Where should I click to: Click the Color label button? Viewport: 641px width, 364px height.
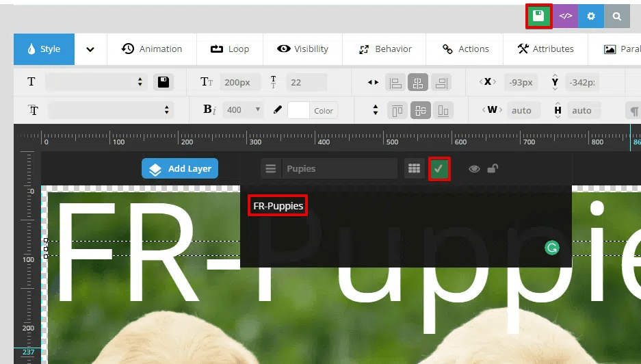pyautogui.click(x=324, y=110)
